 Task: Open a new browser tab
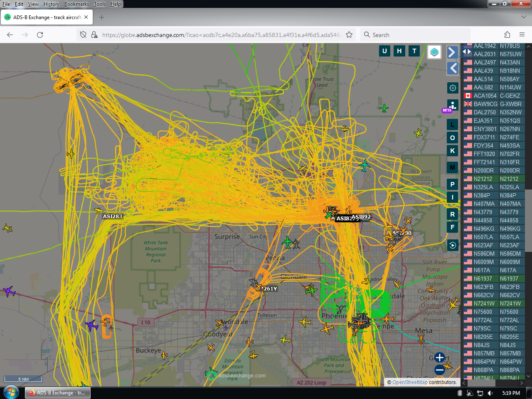[x=102, y=17]
